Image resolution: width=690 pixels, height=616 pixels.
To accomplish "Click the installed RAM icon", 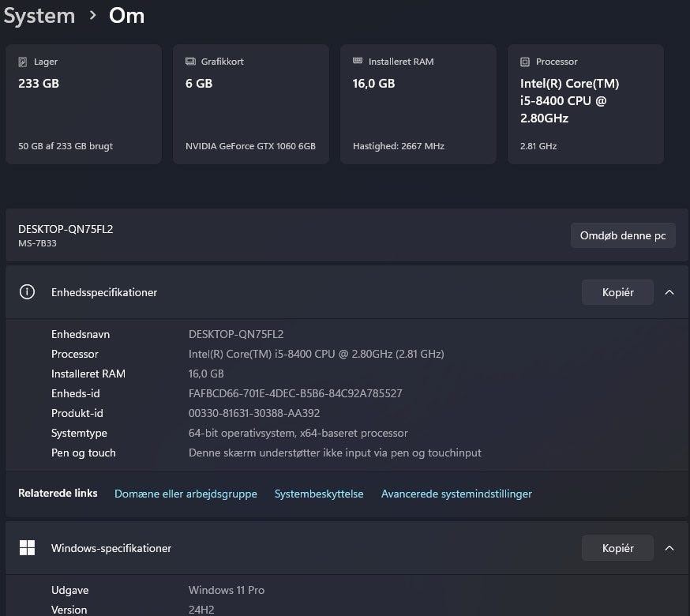I will click(x=358, y=62).
